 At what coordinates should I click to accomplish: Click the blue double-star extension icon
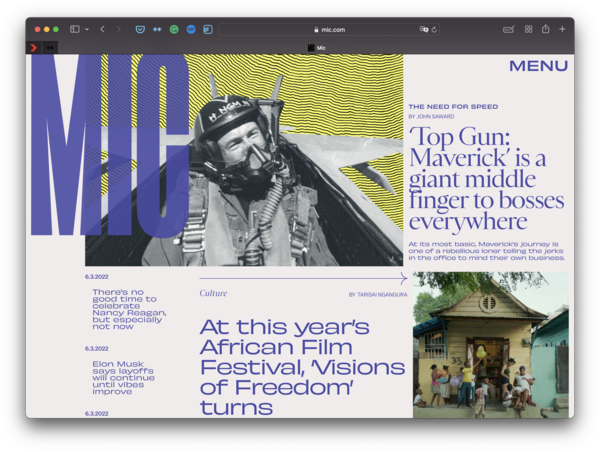tap(157, 29)
